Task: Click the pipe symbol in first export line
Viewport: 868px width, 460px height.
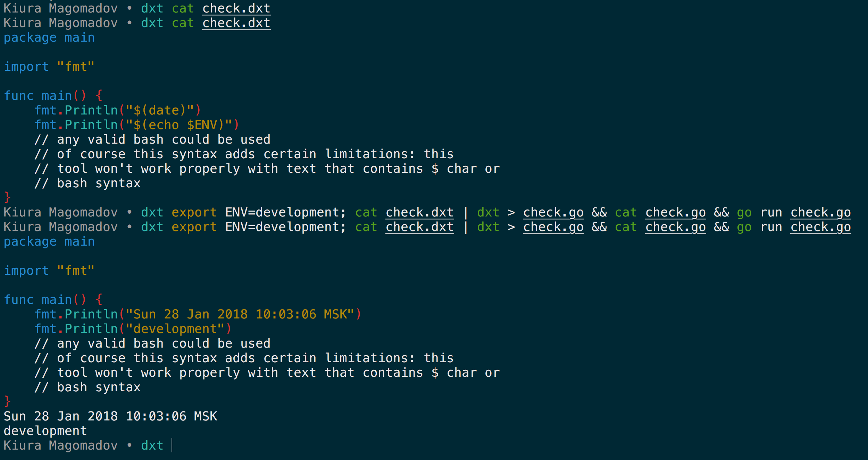Action: click(466, 212)
